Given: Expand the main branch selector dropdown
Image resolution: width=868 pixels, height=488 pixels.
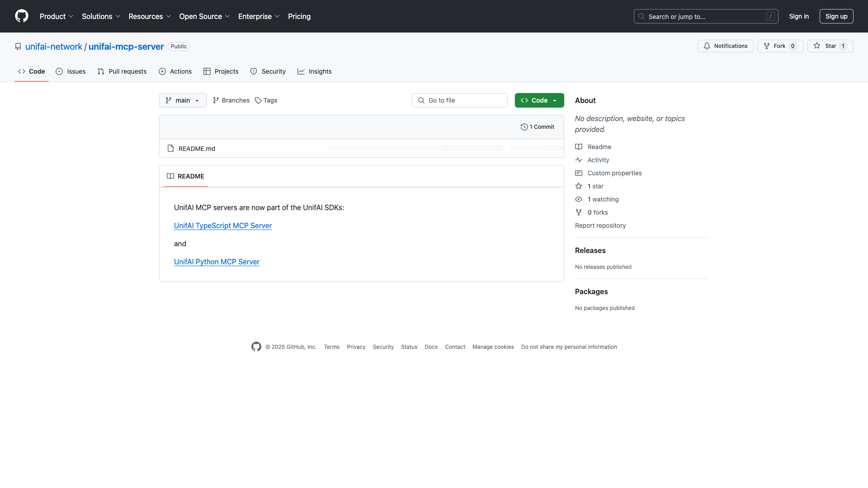Looking at the screenshot, I should click(183, 100).
